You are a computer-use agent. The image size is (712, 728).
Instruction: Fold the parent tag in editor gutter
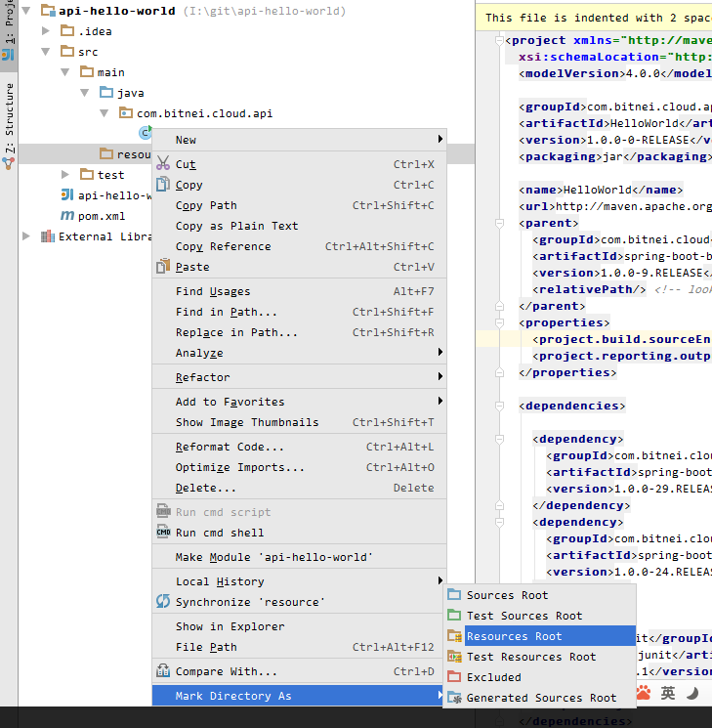click(499, 224)
